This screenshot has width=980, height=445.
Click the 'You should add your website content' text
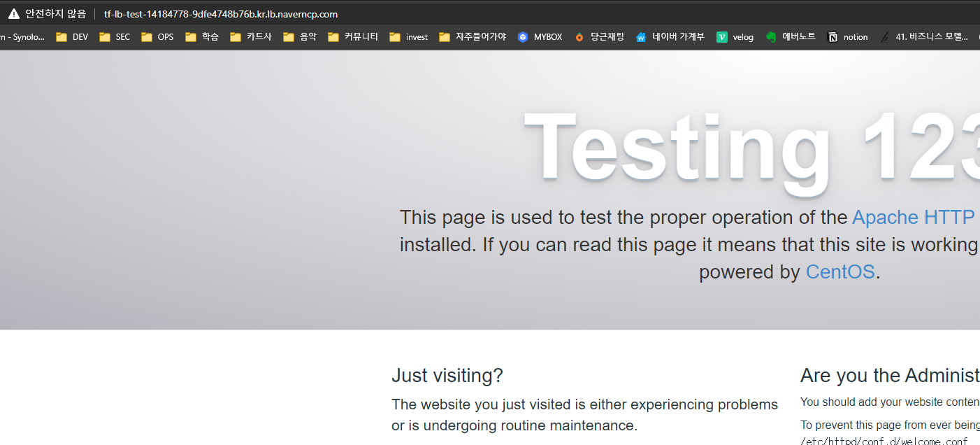point(890,402)
